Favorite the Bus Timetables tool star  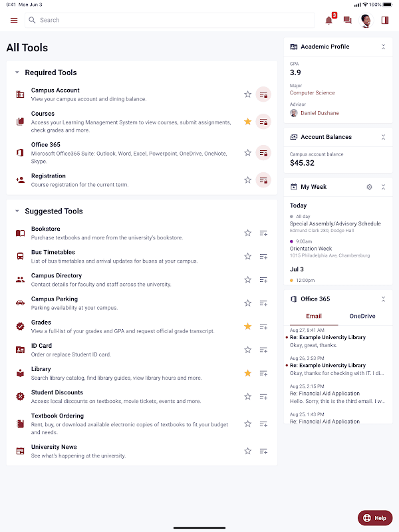247,256
